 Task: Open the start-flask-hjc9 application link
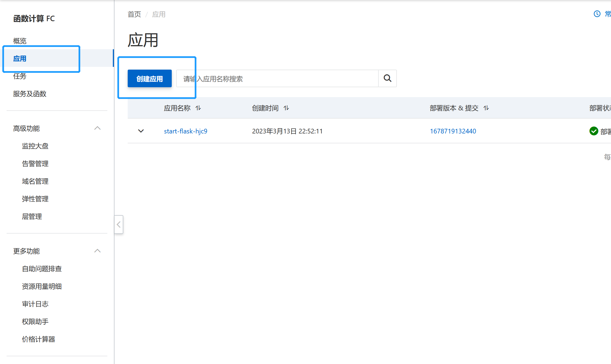[186, 131]
